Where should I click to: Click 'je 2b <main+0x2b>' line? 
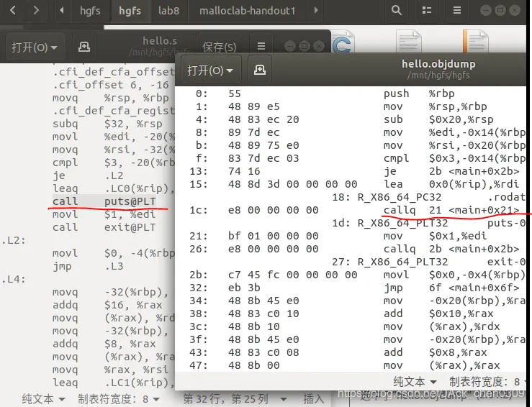tap(451, 171)
